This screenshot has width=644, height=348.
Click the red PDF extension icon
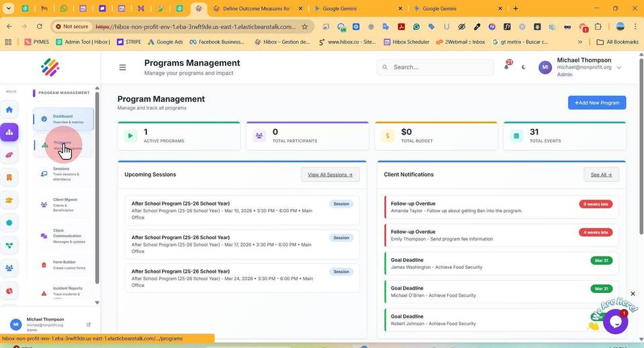pos(402,27)
